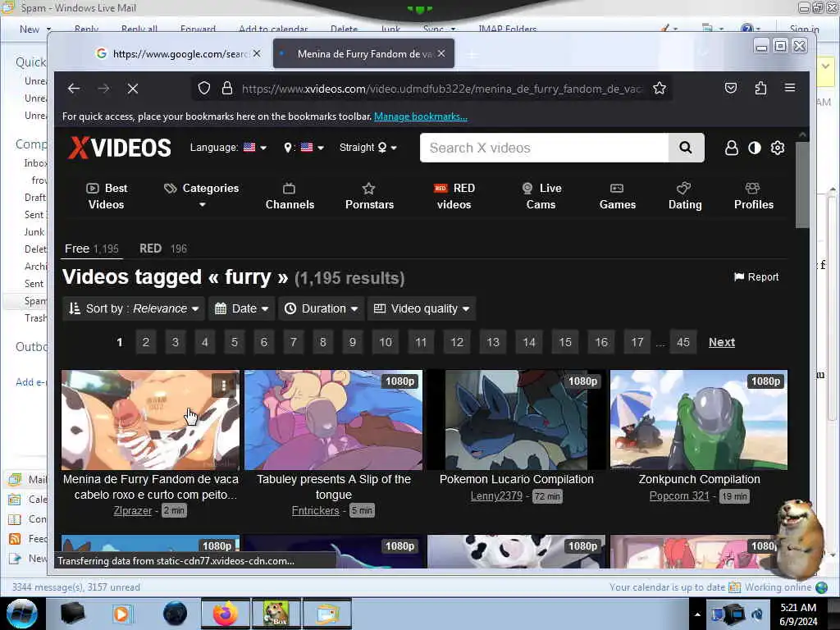Open the Video quality filter dropdown
This screenshot has width=840, height=630.
422,308
